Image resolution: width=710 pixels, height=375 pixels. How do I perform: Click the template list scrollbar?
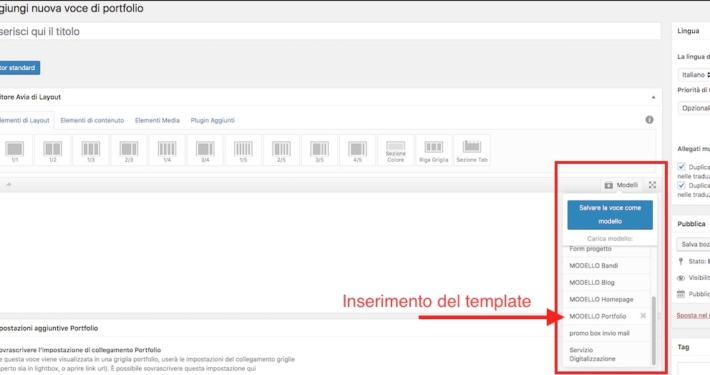pos(653,330)
